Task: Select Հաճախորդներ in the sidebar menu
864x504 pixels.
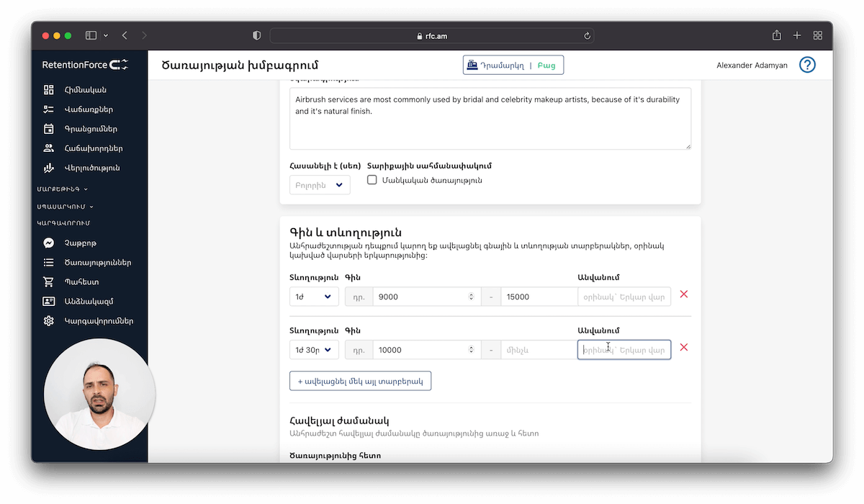Action: (x=94, y=148)
